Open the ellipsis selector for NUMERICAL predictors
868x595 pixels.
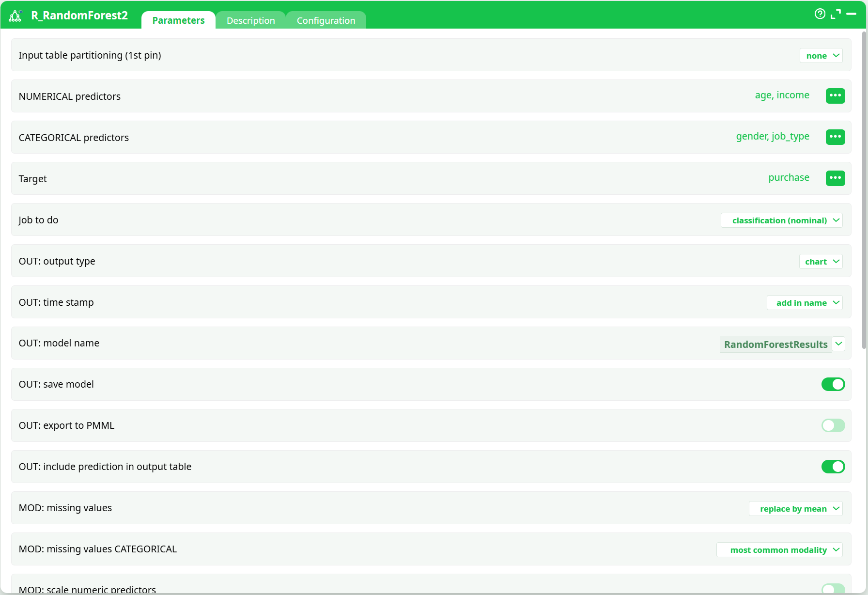[835, 95]
